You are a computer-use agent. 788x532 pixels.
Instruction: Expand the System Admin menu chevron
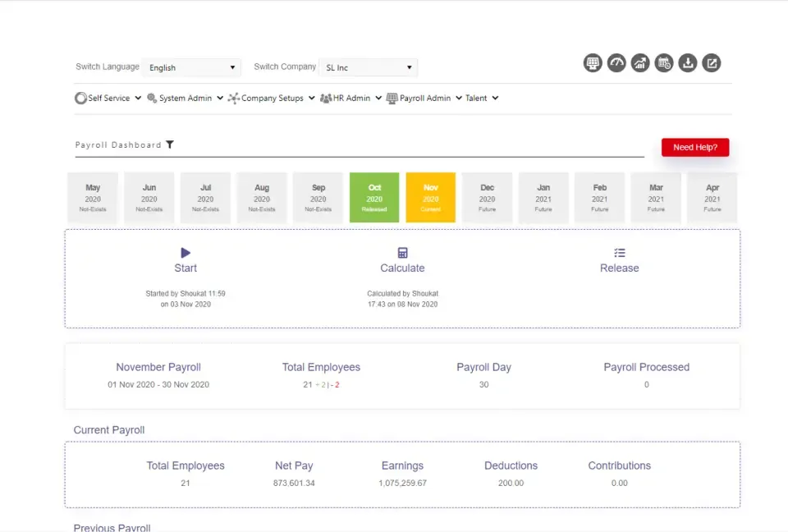[220, 98]
